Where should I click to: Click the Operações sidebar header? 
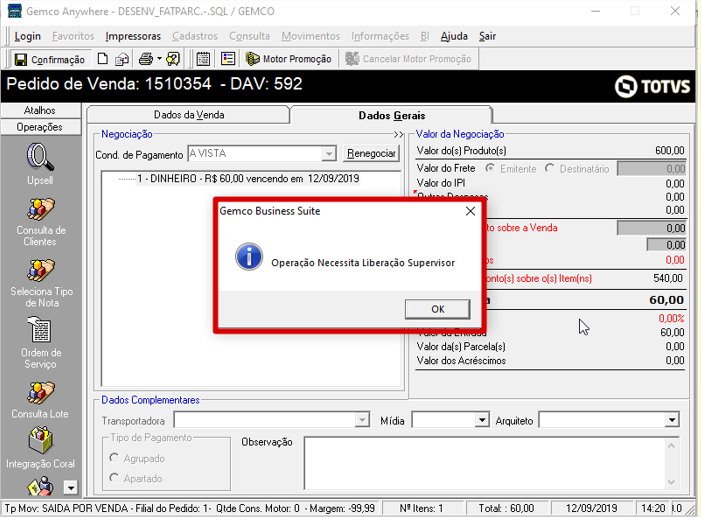[x=40, y=127]
